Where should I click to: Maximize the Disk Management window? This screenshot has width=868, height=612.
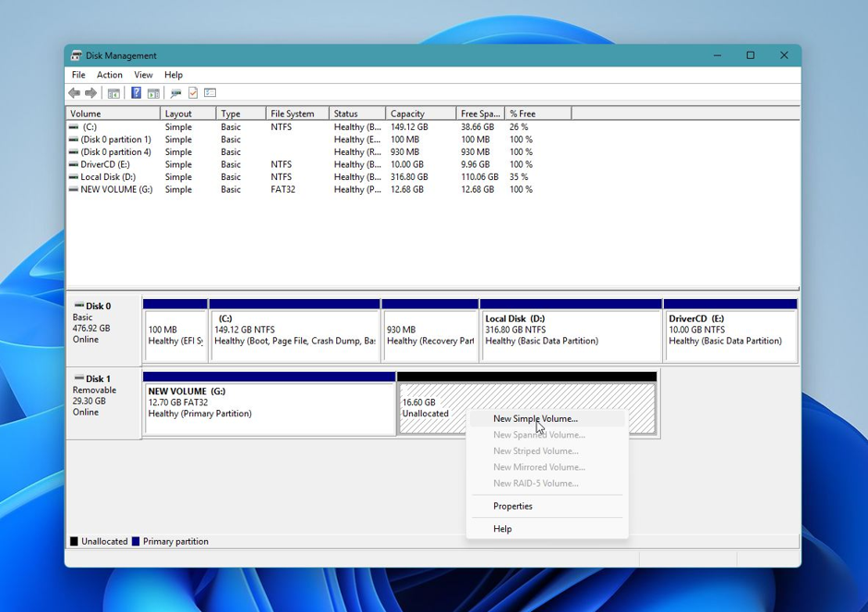751,55
